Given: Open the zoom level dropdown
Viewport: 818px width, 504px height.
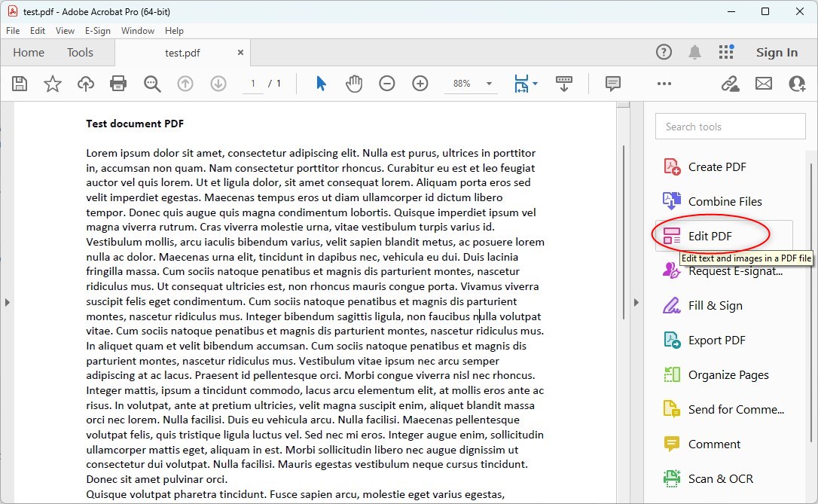Looking at the screenshot, I should pos(490,84).
